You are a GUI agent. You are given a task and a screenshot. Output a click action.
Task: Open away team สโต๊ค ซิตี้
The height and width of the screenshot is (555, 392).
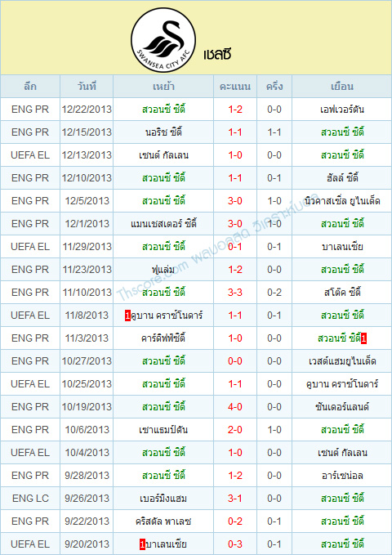click(x=342, y=293)
